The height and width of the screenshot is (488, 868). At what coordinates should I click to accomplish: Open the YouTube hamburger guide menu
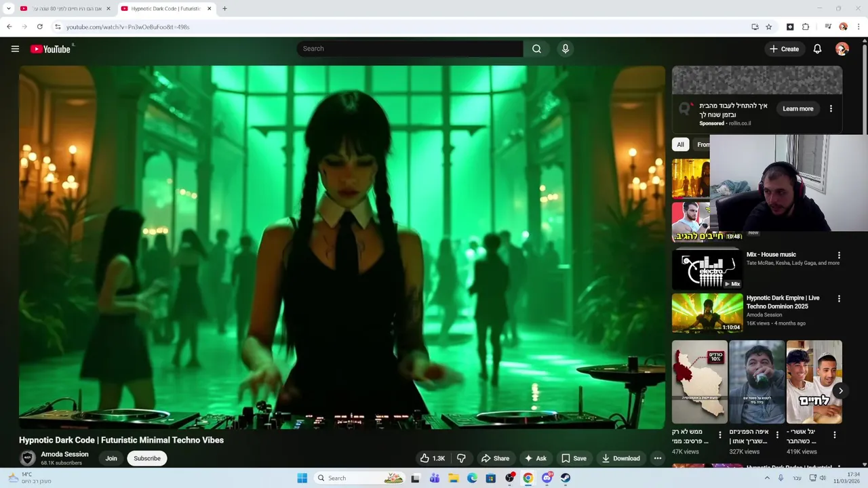15,49
